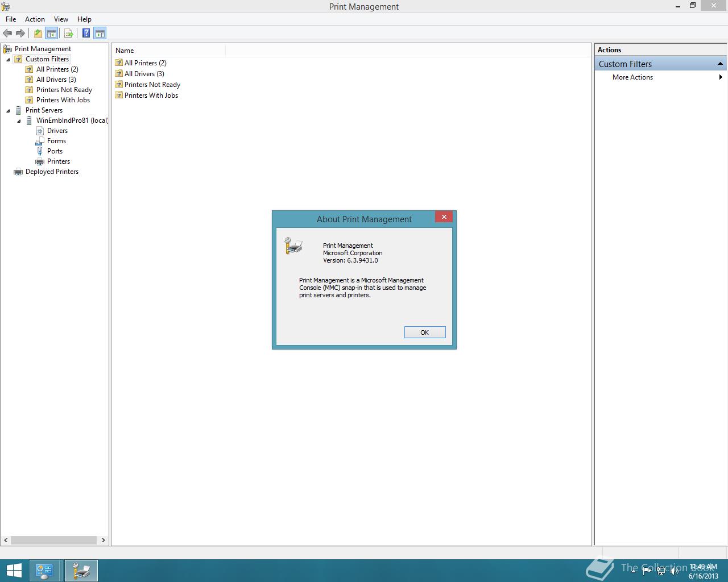728x582 pixels.
Task: Click tree pane scrollbar left arrow
Action: (6, 540)
